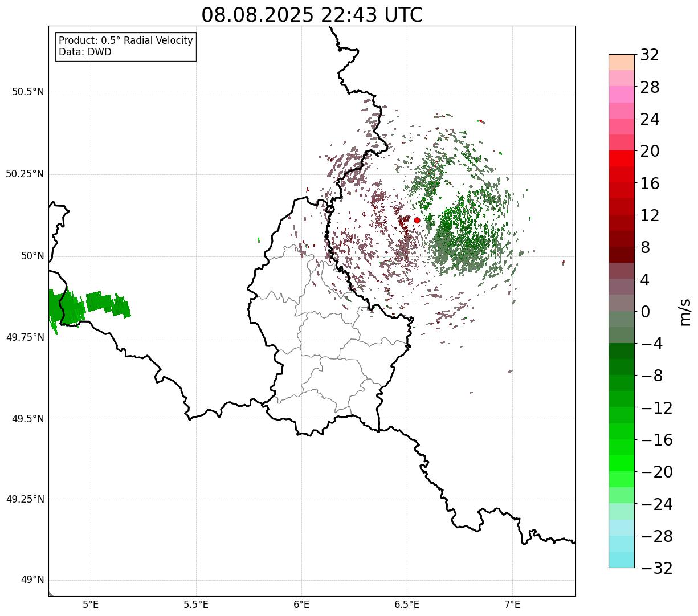Click the colorbar −28 tick label
Screen dimensions: 698x616
(656, 536)
